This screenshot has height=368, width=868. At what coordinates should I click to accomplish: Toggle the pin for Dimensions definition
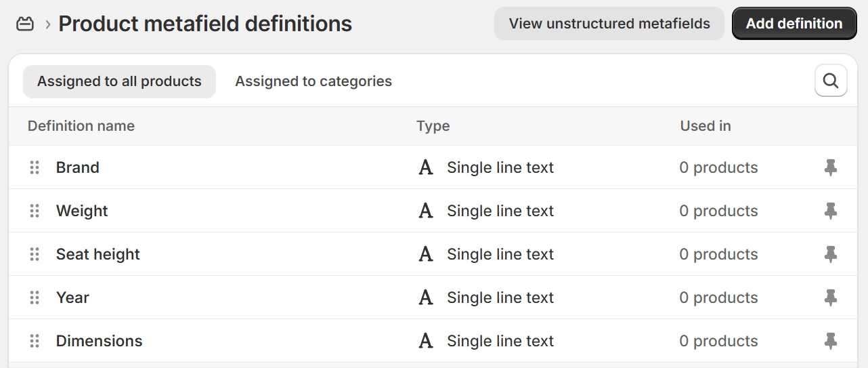[831, 341]
